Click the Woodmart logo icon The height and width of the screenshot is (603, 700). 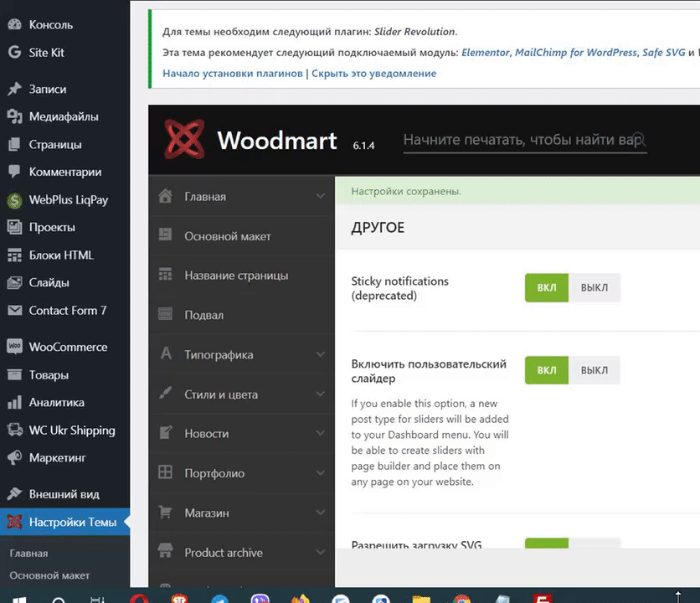[x=184, y=139]
